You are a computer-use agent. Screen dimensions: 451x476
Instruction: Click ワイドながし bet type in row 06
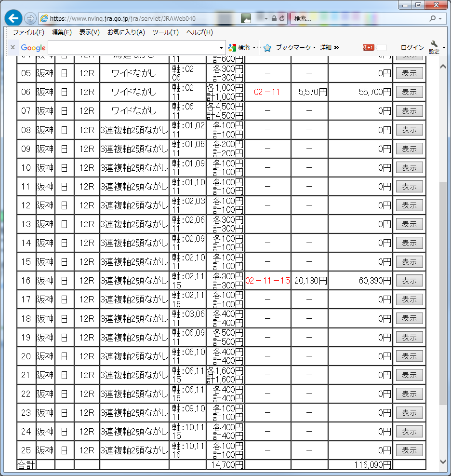point(134,92)
